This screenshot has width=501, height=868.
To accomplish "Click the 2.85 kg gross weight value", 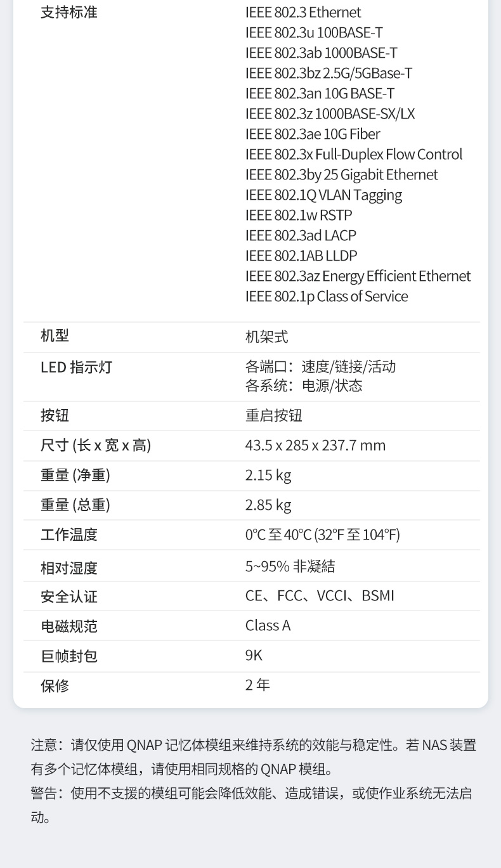I will pyautogui.click(x=268, y=505).
